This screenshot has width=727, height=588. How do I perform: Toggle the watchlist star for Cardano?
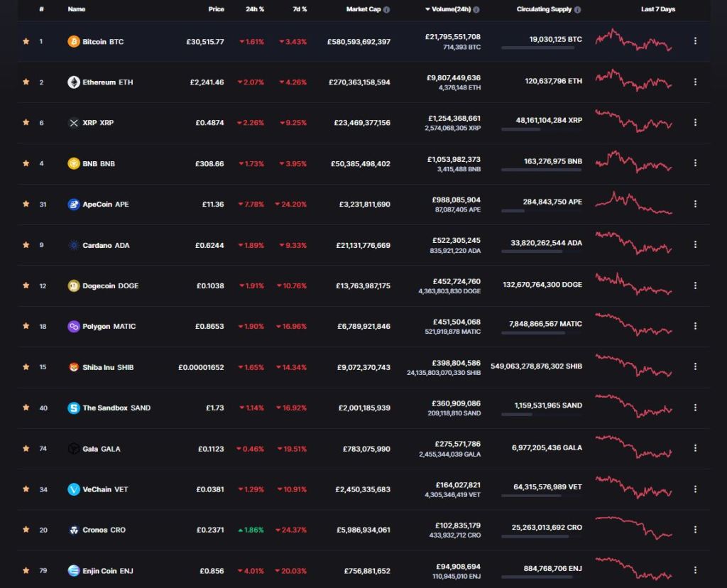coord(26,245)
